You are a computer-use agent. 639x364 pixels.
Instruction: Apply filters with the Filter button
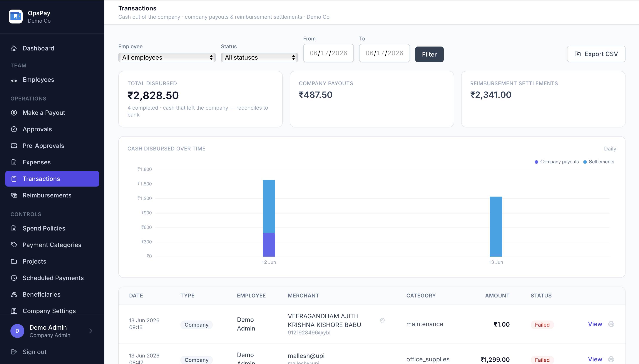click(x=429, y=54)
